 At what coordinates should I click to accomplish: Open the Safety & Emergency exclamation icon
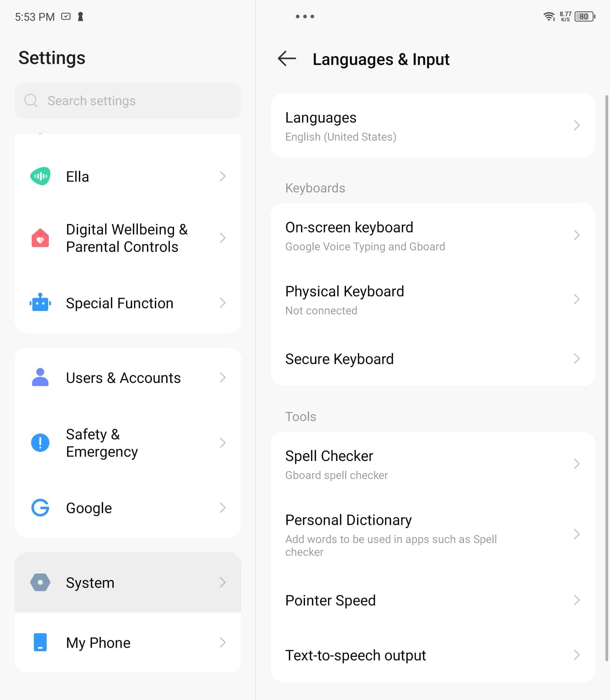(x=40, y=442)
